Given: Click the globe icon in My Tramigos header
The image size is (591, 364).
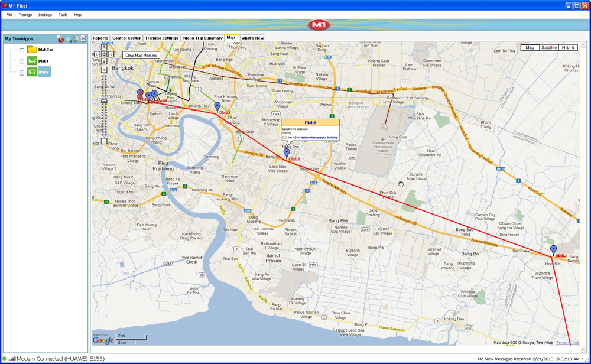Looking at the screenshot, I should tap(76, 39).
